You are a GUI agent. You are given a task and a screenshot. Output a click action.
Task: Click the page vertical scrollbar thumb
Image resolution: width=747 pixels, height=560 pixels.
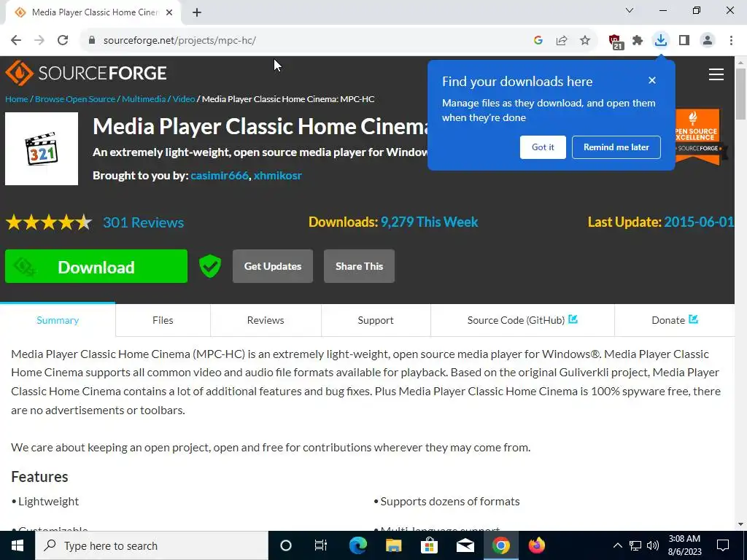[741, 94]
